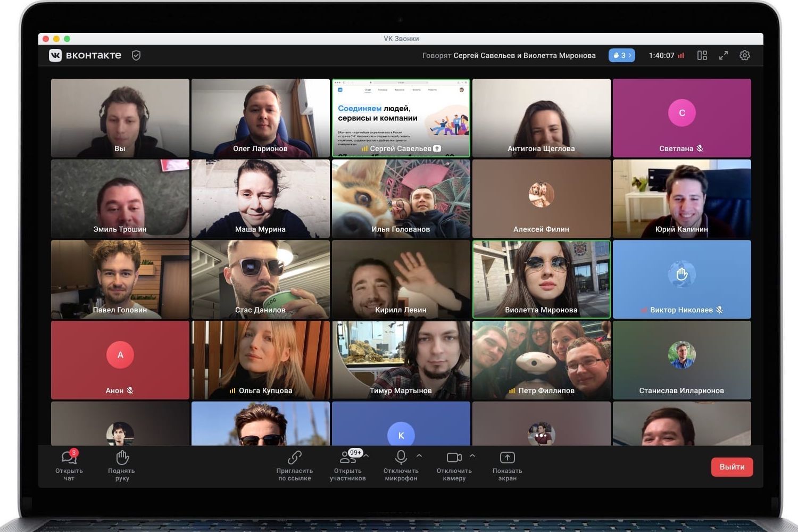Expand the participants options chevron
This screenshot has height=532, width=798.
point(367,456)
